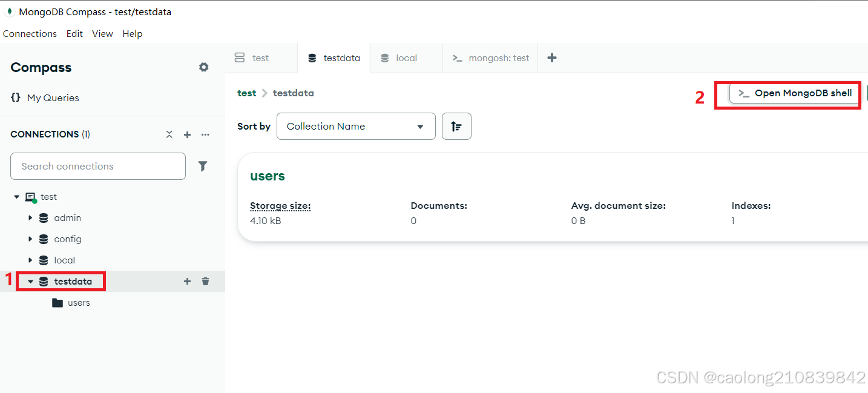Switch to the testdata tab
868x393 pixels.
334,58
